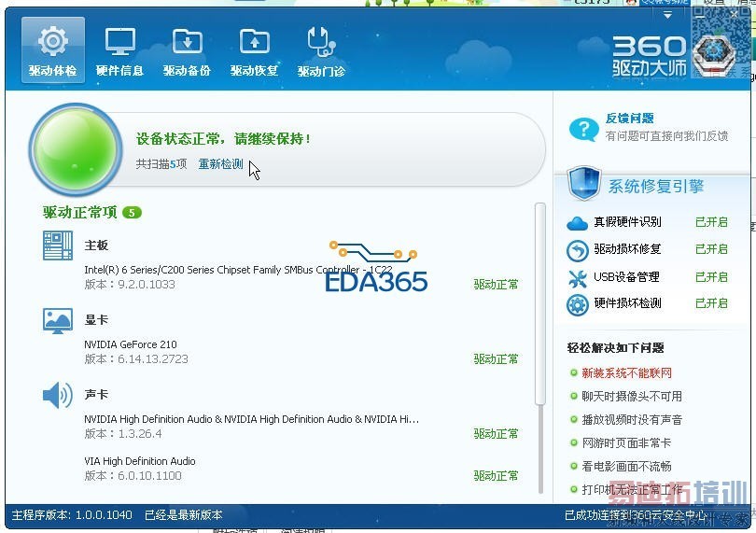Click 驱动正常 status for VIA High Definition Audio
The width and height of the screenshot is (756, 533).
(x=496, y=476)
